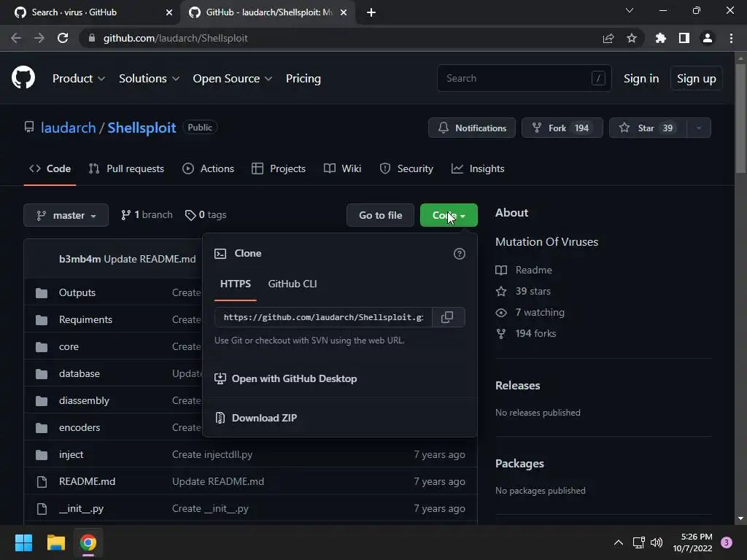Click the GitHub search field
The width and height of the screenshot is (747, 560).
(524, 78)
